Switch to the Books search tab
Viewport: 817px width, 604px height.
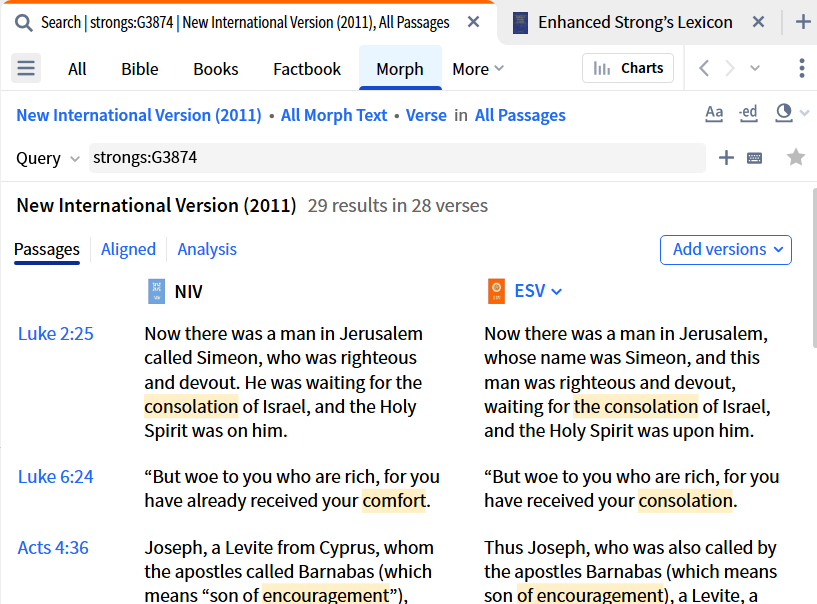click(x=216, y=69)
